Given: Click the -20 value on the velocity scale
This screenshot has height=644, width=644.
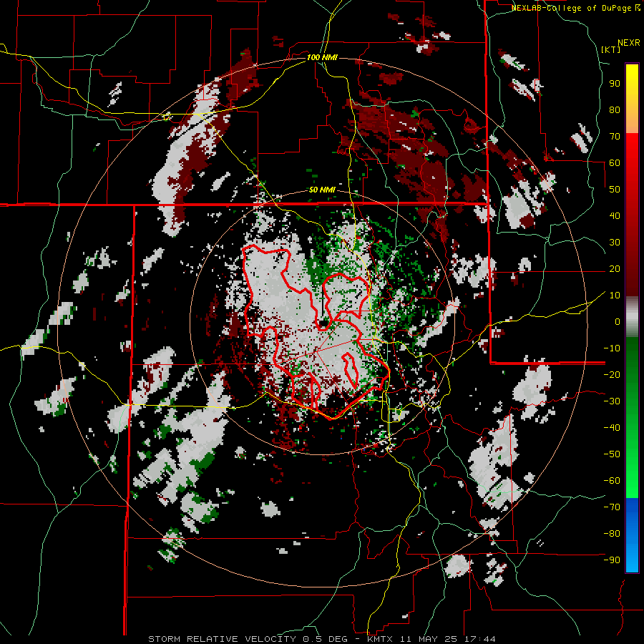Looking at the screenshot, I should (612, 374).
